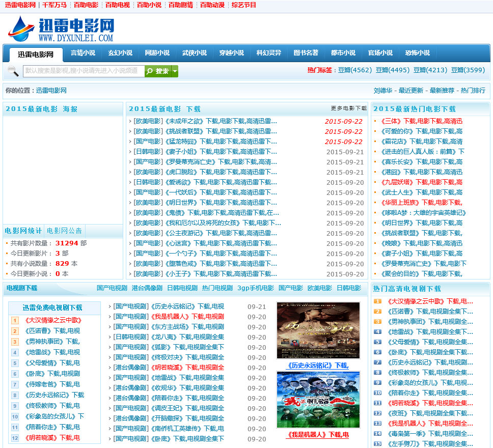Open 百助动漫 top link
493x448 pixels.
212,5
